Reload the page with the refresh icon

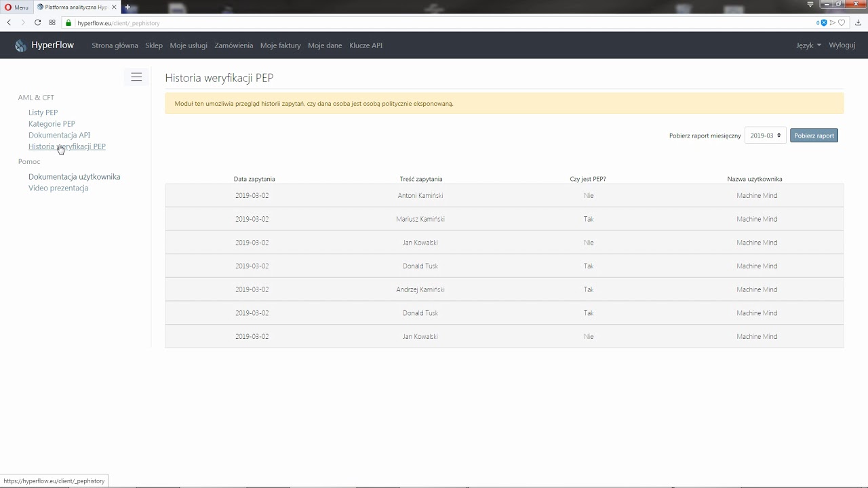coord(38,22)
